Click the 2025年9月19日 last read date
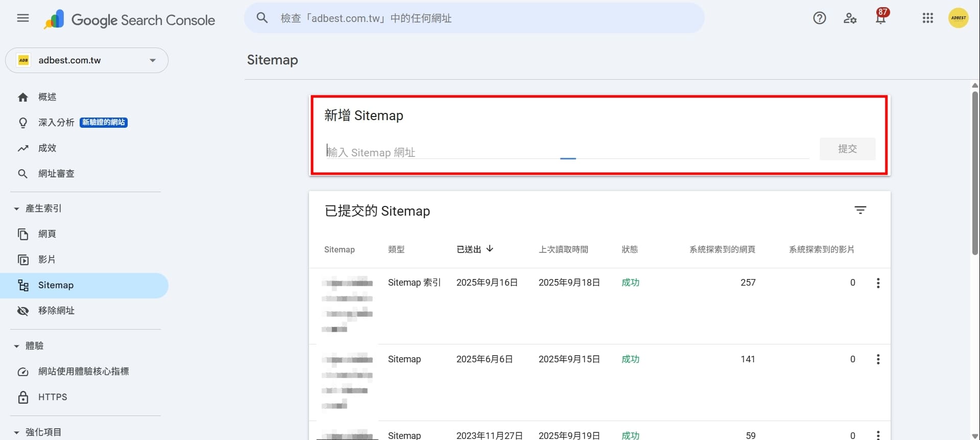980x440 pixels. pyautogui.click(x=569, y=435)
